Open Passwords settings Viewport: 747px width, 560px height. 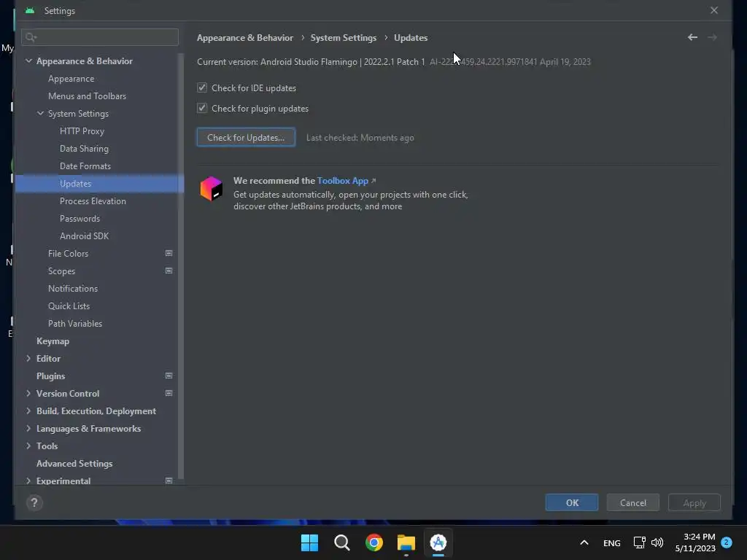point(80,219)
